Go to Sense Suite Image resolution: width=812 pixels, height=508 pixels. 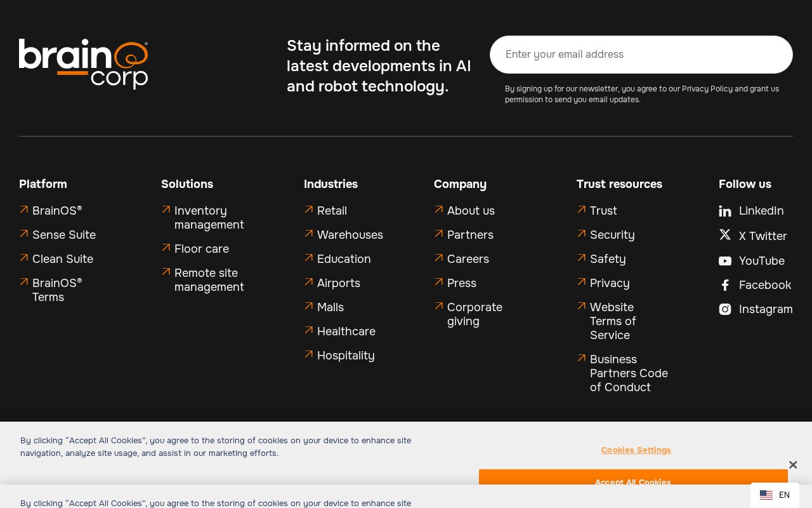(x=64, y=235)
